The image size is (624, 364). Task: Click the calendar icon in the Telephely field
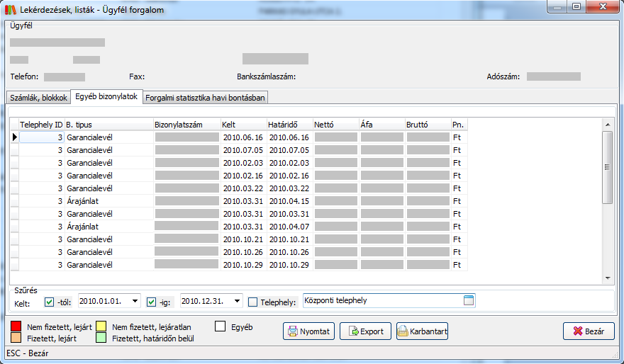(x=468, y=301)
